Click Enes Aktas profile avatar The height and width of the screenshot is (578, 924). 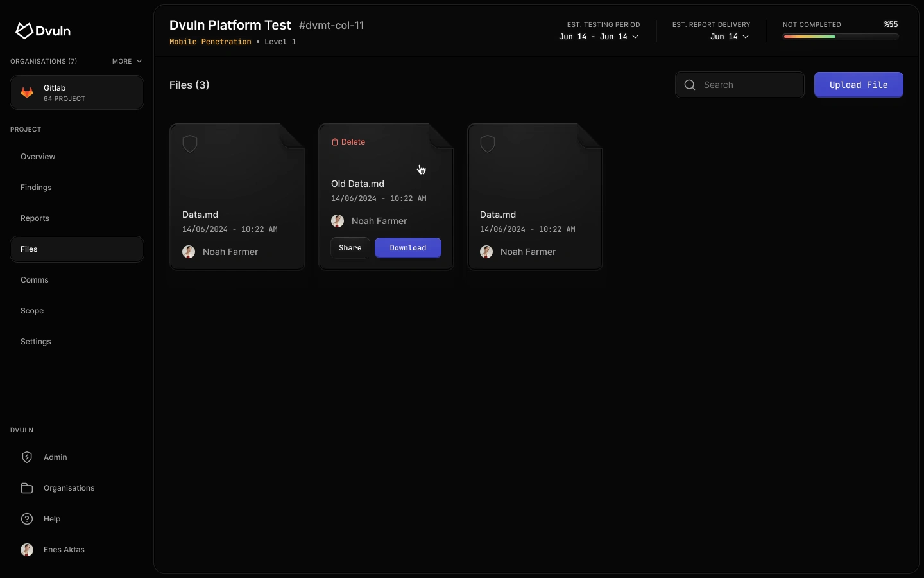pos(27,550)
